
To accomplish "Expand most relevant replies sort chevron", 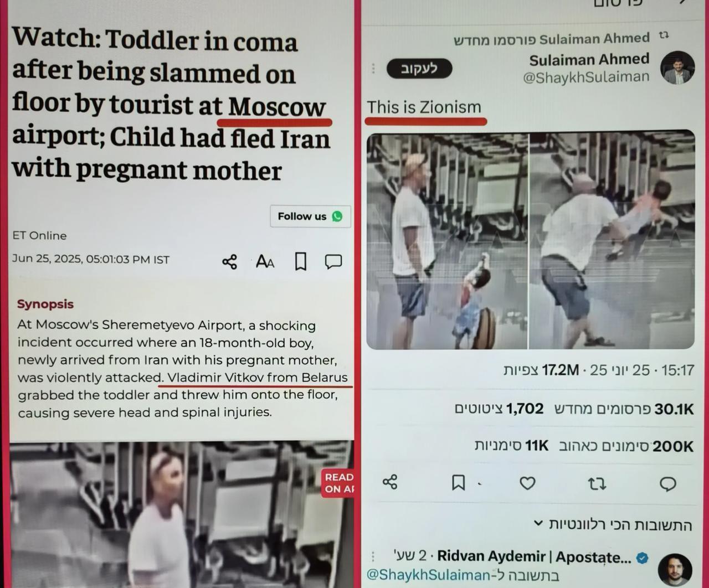I will tap(538, 523).
